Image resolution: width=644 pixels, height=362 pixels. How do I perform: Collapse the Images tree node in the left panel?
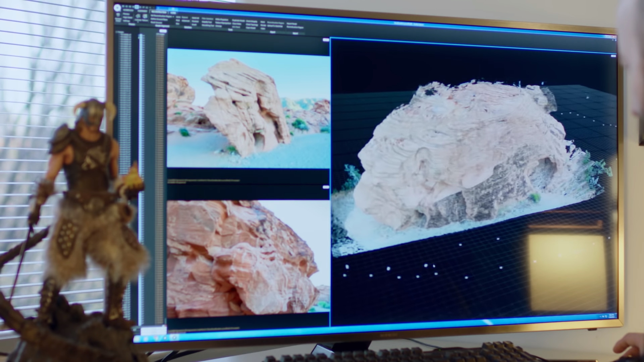[x=116, y=33]
